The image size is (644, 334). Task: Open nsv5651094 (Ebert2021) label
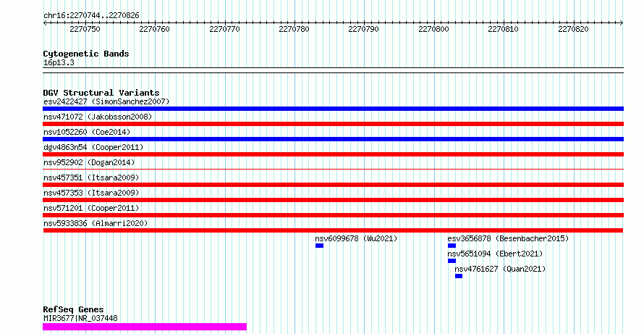(495, 254)
